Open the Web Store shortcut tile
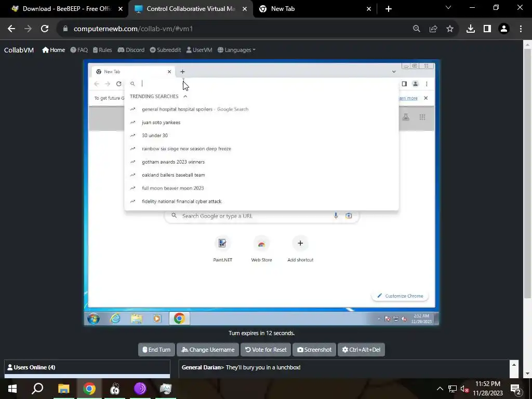 point(261,249)
